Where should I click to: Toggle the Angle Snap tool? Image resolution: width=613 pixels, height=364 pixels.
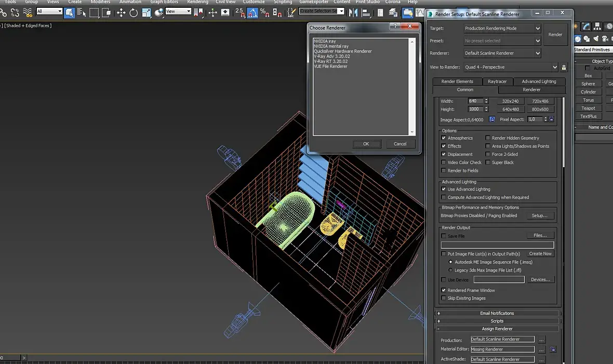click(252, 12)
